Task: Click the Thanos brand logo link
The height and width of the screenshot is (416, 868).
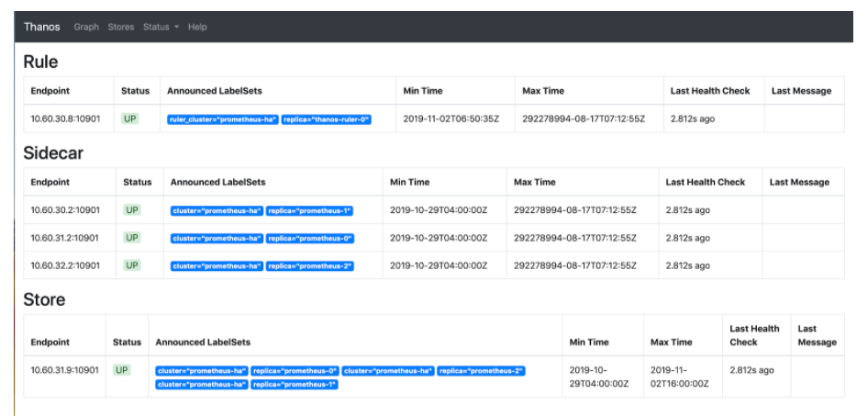Action: pyautogui.click(x=42, y=27)
